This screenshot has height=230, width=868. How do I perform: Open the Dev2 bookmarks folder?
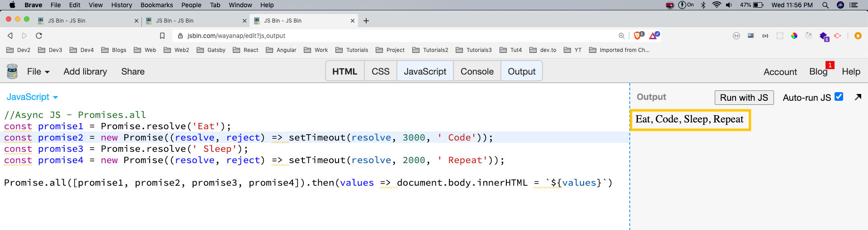(x=19, y=50)
